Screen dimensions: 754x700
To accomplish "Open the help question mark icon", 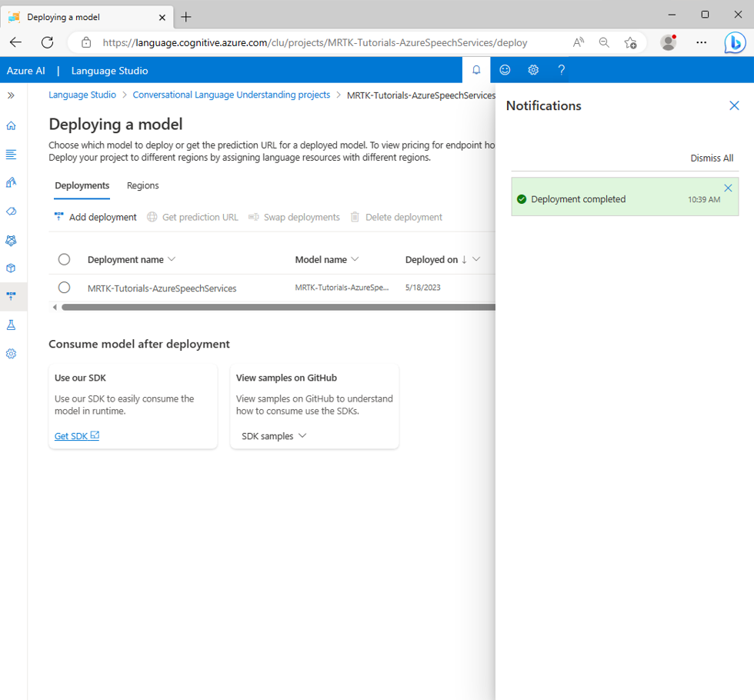I will (x=561, y=70).
